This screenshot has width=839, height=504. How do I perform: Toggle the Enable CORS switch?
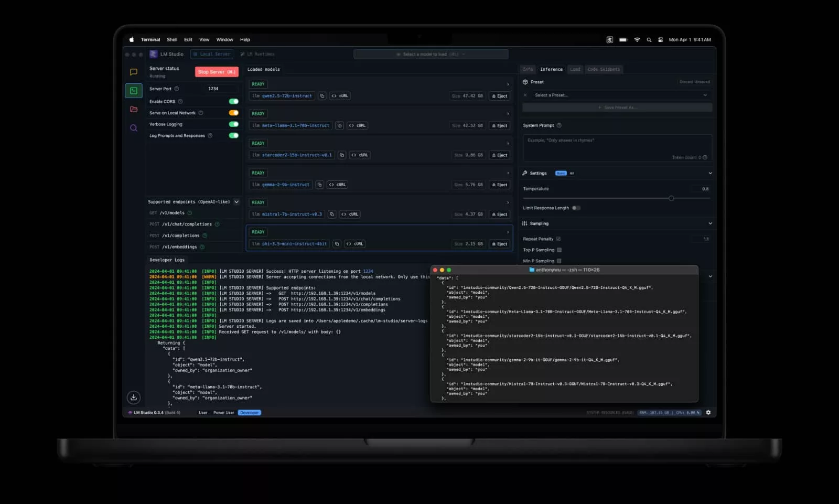[x=233, y=102]
